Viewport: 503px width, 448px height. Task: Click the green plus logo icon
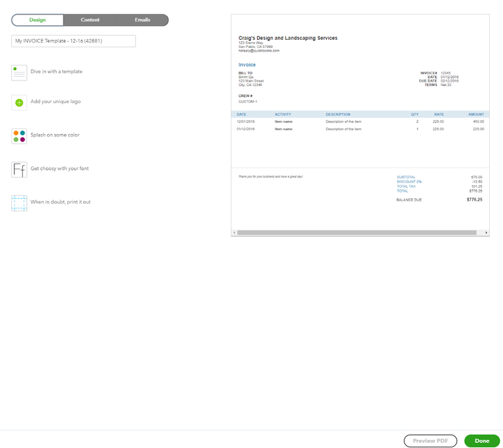click(19, 103)
